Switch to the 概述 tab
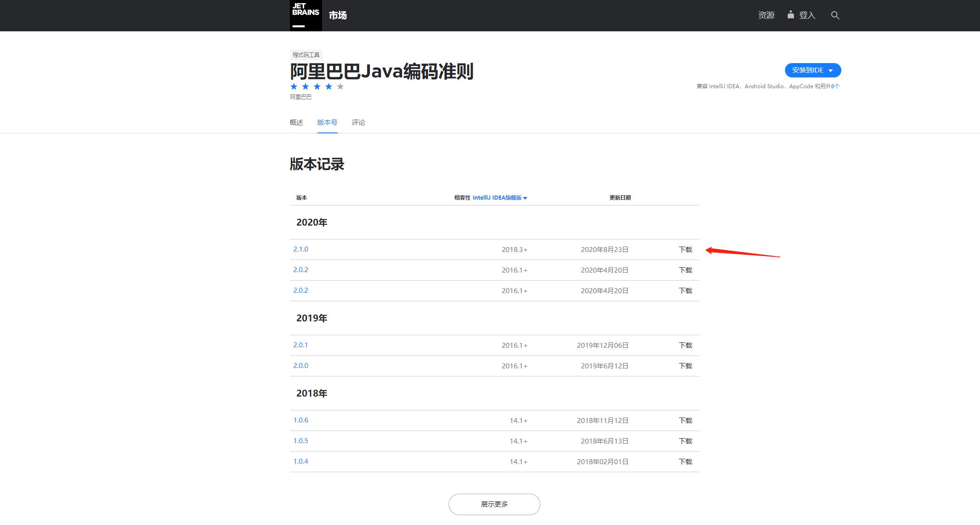Viewport: 980px width, 525px height. [296, 123]
